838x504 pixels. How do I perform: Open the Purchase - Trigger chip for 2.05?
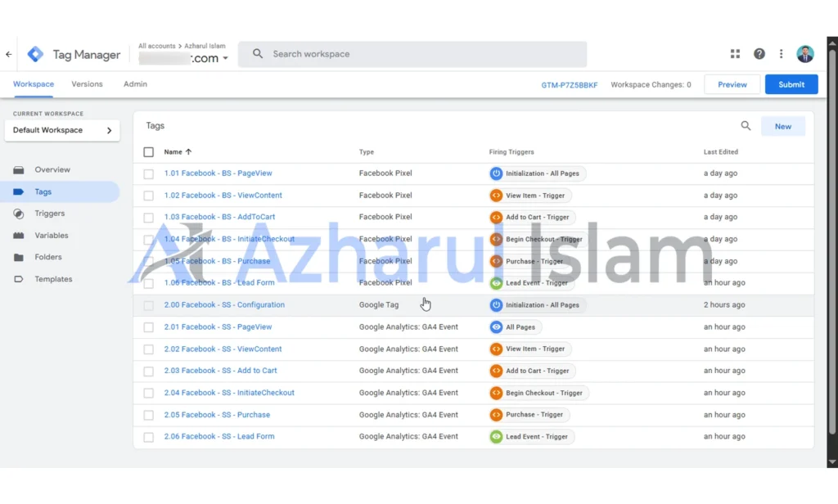click(x=529, y=415)
